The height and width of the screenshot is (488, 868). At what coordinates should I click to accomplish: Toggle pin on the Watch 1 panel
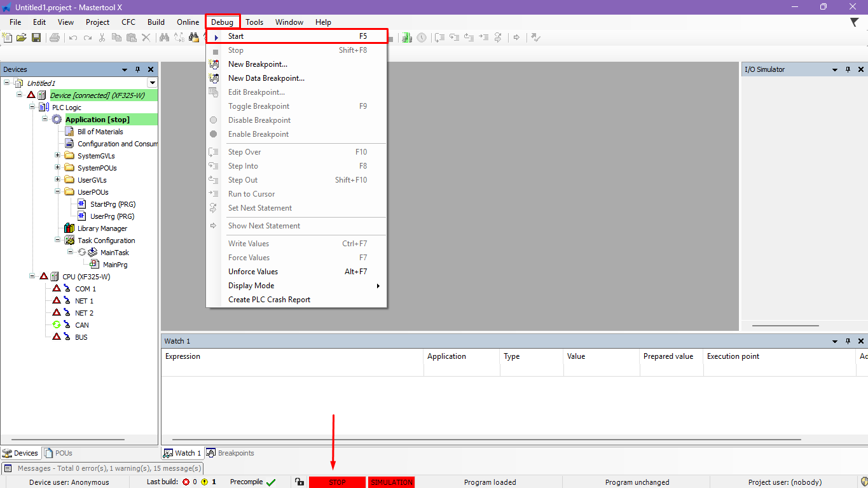click(x=848, y=342)
